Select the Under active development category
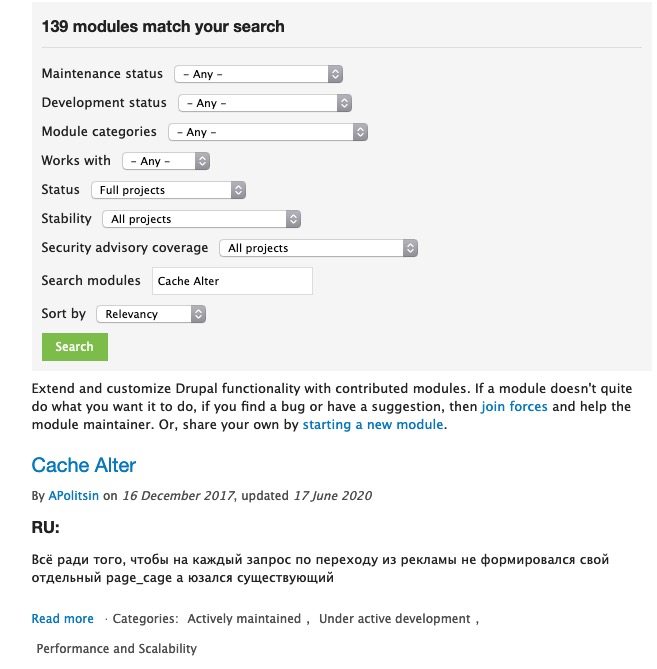Image resolution: width=657 pixels, height=669 pixels. coord(394,619)
